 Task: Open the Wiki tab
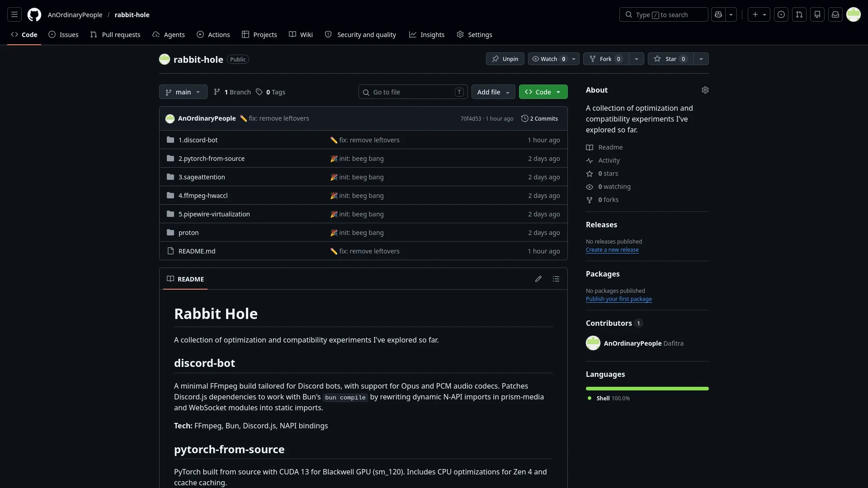click(301, 34)
